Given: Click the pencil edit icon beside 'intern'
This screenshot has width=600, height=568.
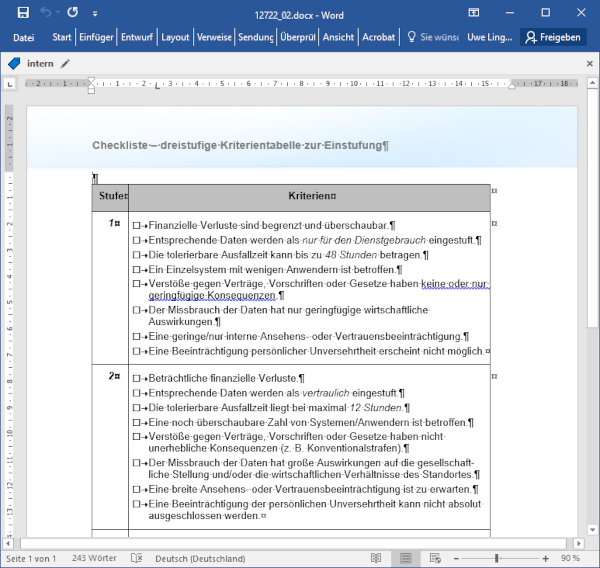Looking at the screenshot, I should click(66, 63).
